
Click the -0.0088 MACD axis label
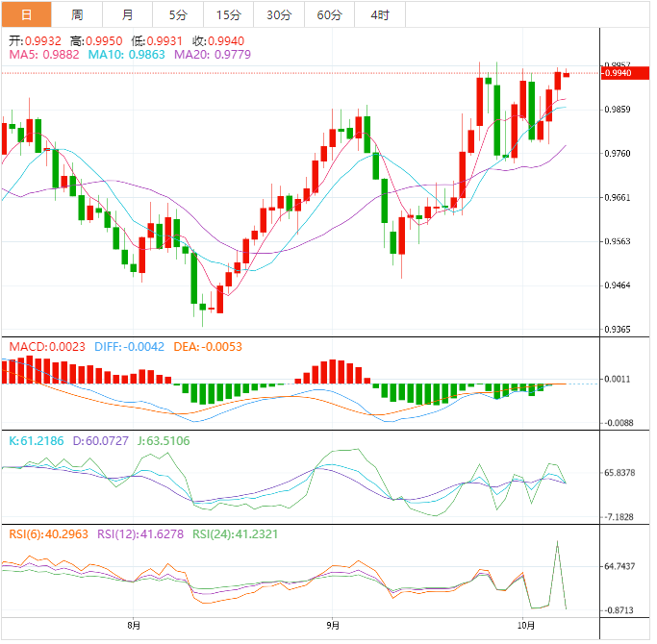point(619,423)
